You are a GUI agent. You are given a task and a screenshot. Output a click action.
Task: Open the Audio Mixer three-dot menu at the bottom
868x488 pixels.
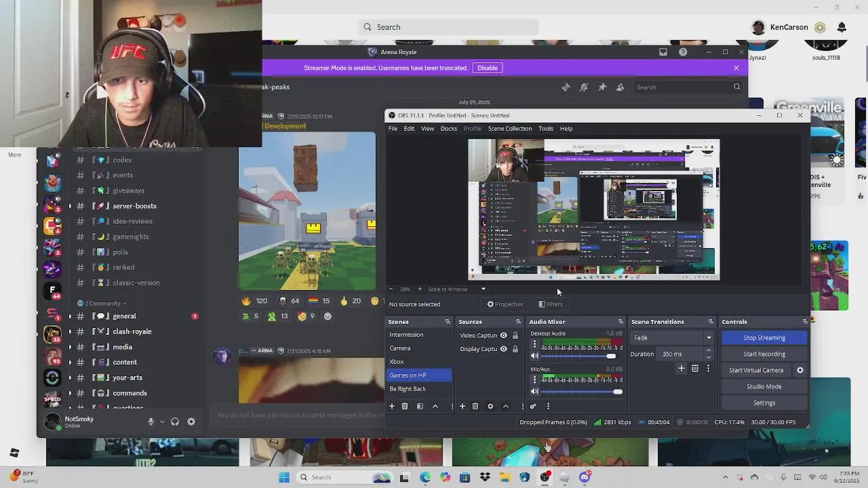tap(548, 406)
